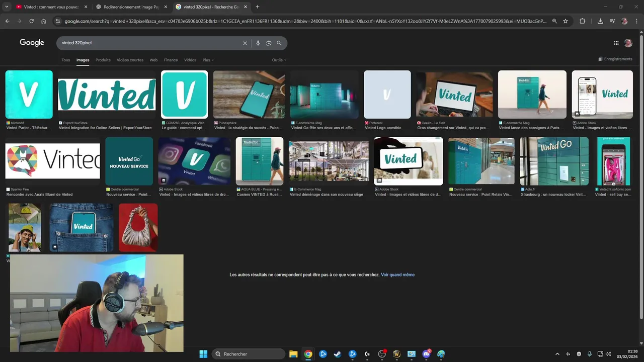Open File Explorer from the taskbar

pos(293,354)
